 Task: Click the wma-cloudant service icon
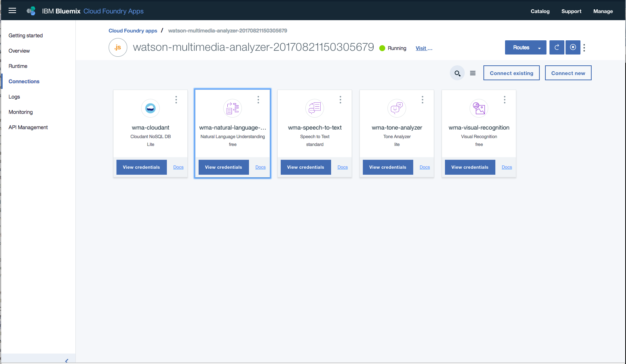150,108
